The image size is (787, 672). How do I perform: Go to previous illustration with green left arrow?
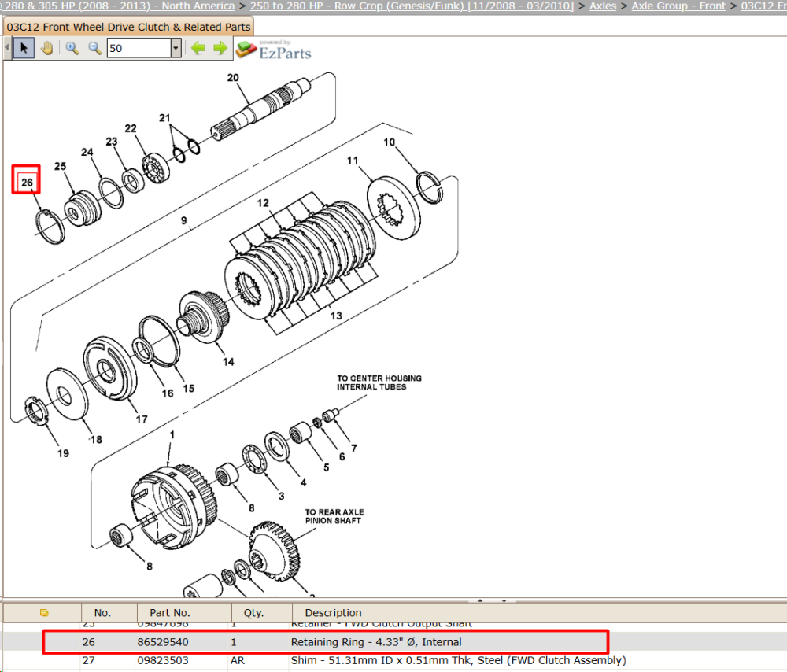[198, 48]
